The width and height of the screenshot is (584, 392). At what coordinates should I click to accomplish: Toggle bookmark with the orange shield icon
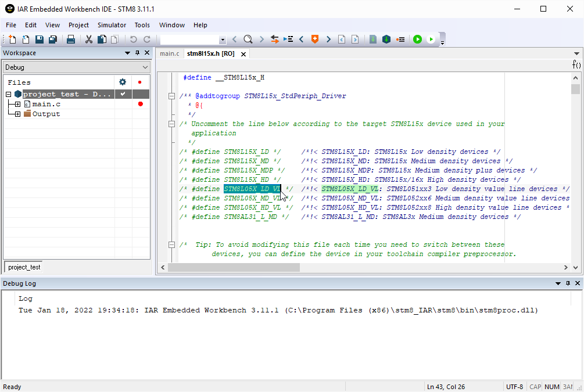[x=315, y=39]
